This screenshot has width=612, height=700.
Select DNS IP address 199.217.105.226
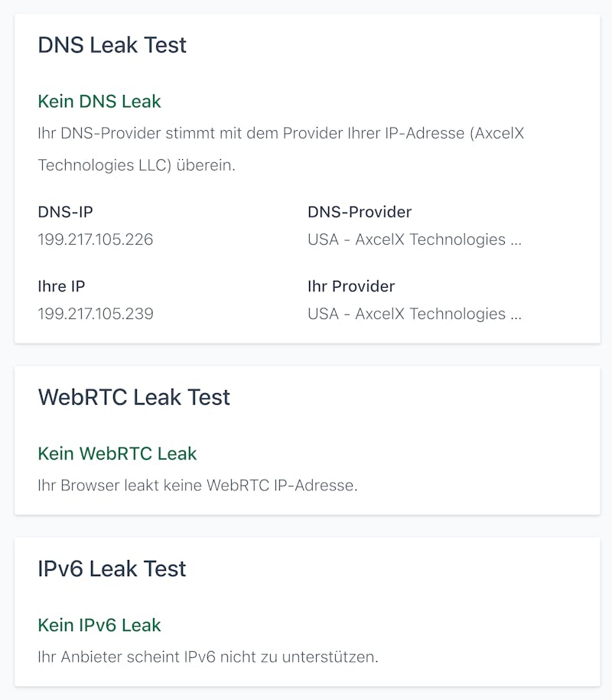point(96,239)
